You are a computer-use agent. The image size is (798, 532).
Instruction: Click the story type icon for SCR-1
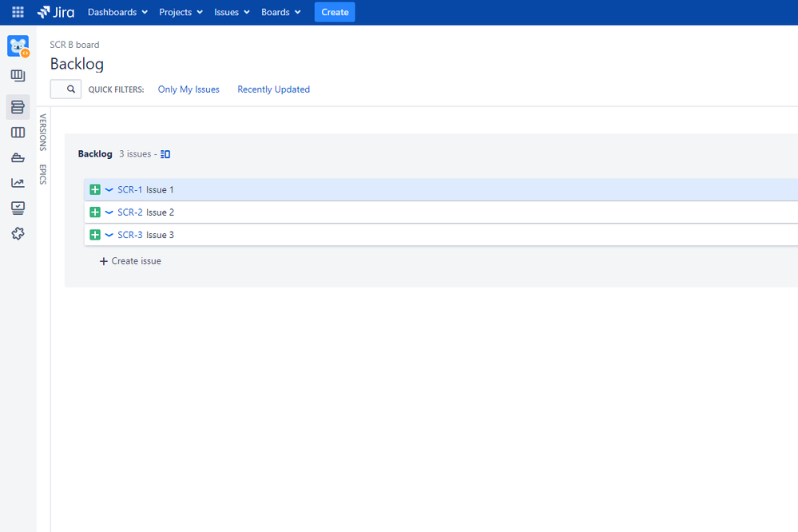pos(95,189)
